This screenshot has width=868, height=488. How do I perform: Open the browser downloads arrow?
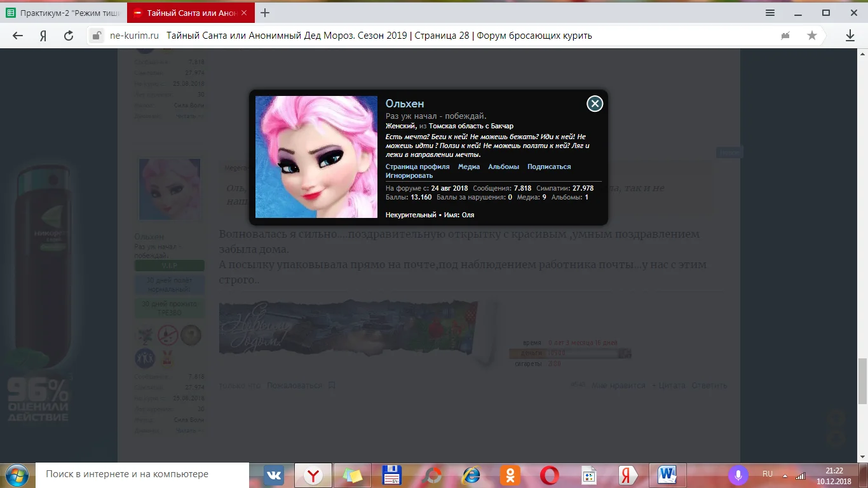(x=850, y=36)
